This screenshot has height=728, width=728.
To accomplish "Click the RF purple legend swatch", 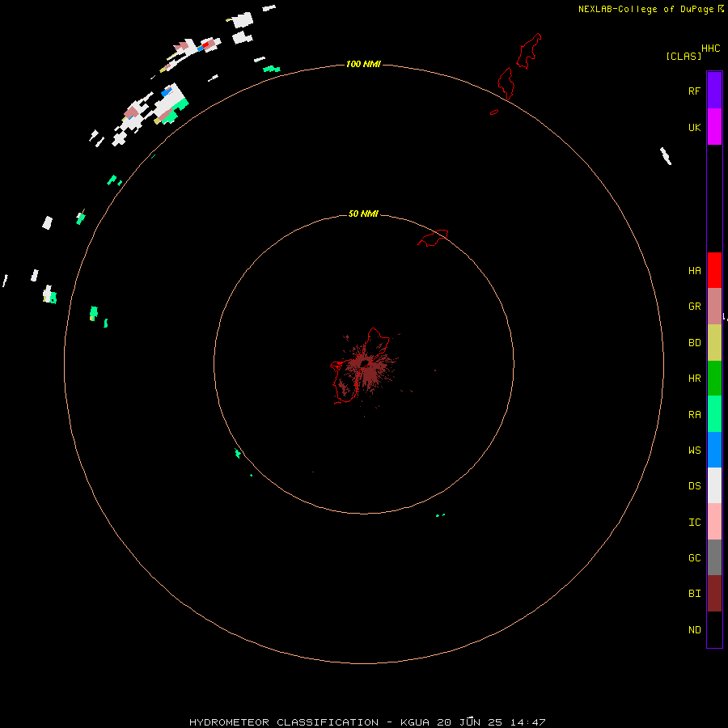I will click(x=714, y=91).
